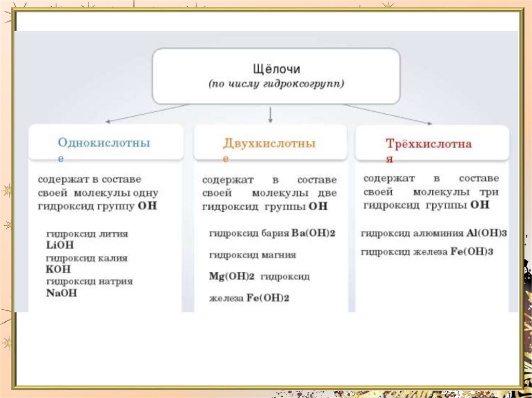The height and width of the screenshot is (398, 532).
Task: Click text "молекулы три" in third column
Action: [456, 192]
